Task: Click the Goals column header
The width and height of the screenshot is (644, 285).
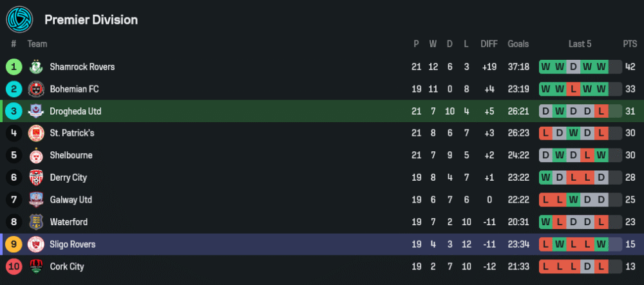Action: pyautogui.click(x=518, y=44)
